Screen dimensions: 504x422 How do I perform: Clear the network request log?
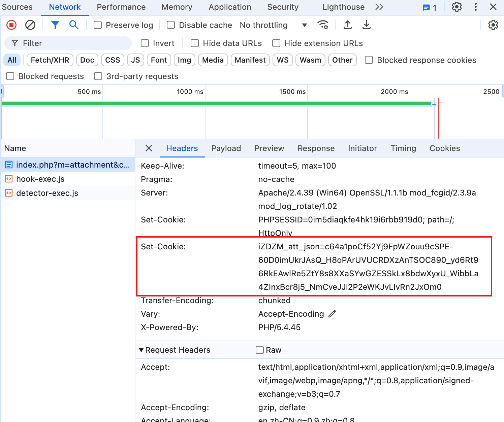[x=30, y=25]
